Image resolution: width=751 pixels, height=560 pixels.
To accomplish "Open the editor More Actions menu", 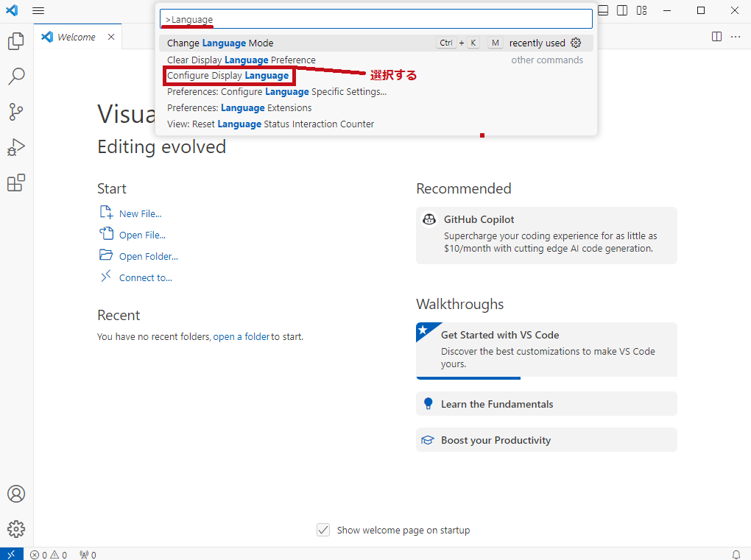I will click(736, 37).
